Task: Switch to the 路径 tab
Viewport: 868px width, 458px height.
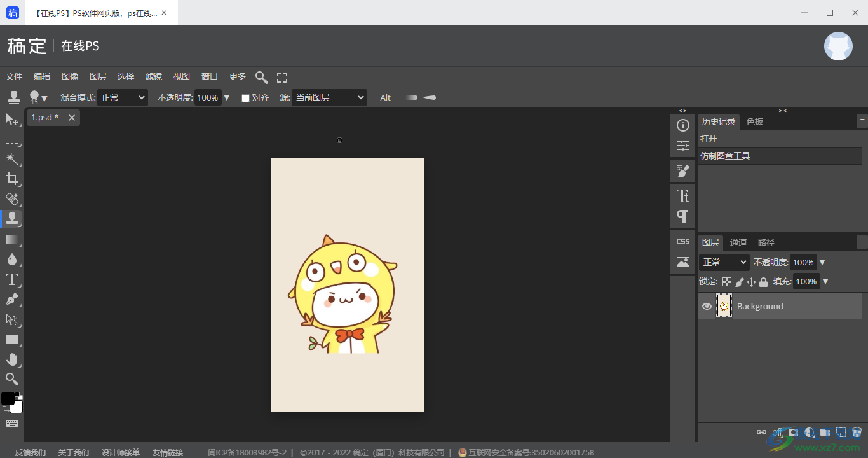Action: coord(766,242)
